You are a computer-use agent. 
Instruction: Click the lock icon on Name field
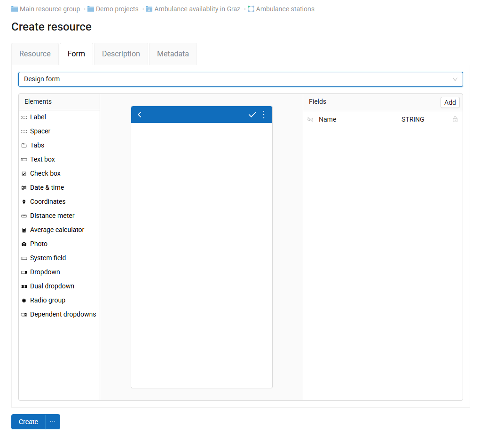455,120
